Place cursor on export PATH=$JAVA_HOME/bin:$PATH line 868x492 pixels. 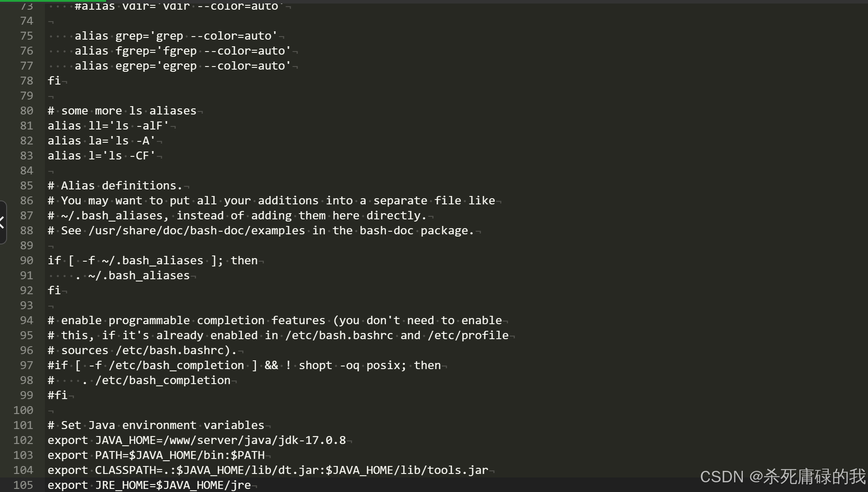tap(156, 455)
